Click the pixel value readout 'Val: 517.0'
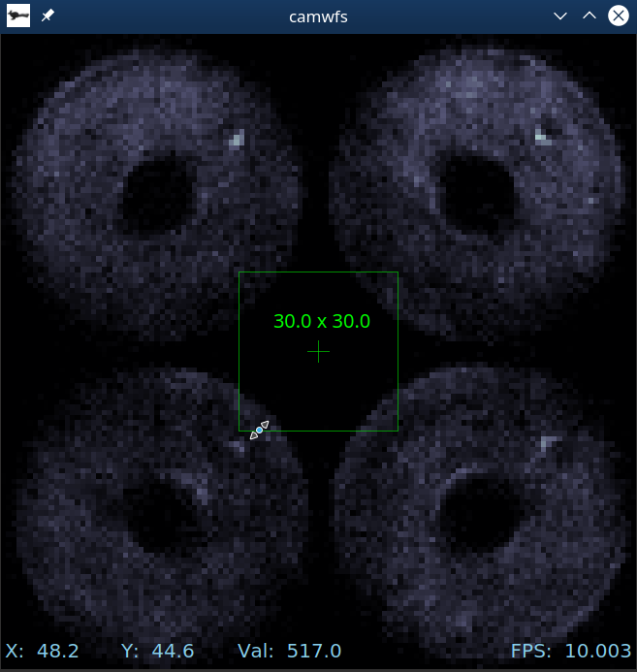Screen dimensions: 637x672 [290, 651]
